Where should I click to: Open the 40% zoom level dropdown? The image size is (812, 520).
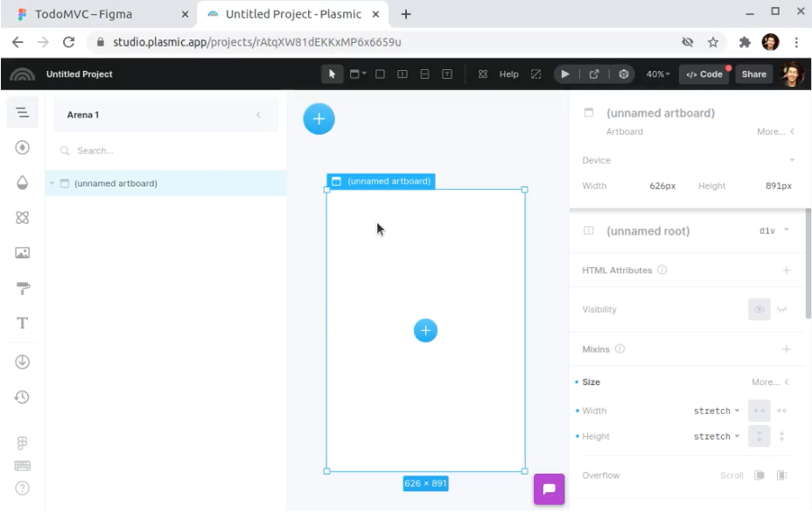[x=658, y=74]
